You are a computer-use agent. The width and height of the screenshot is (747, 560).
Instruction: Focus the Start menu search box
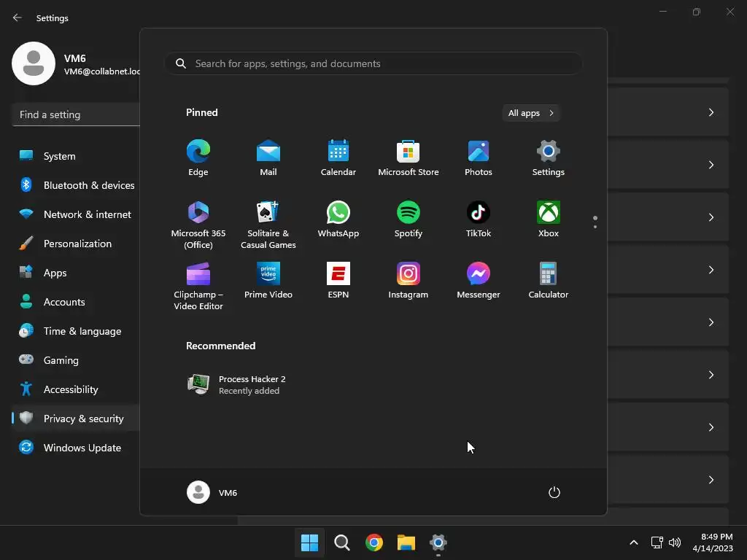pos(373,63)
